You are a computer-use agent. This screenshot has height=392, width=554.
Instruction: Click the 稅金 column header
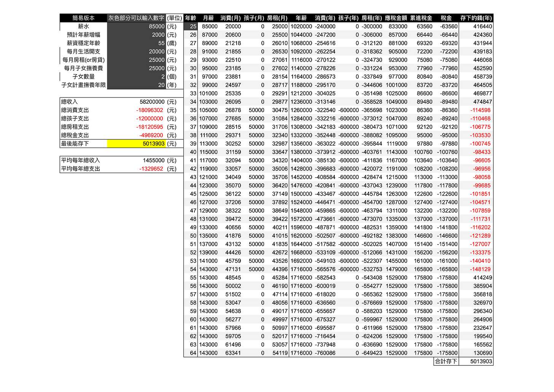(x=446, y=18)
